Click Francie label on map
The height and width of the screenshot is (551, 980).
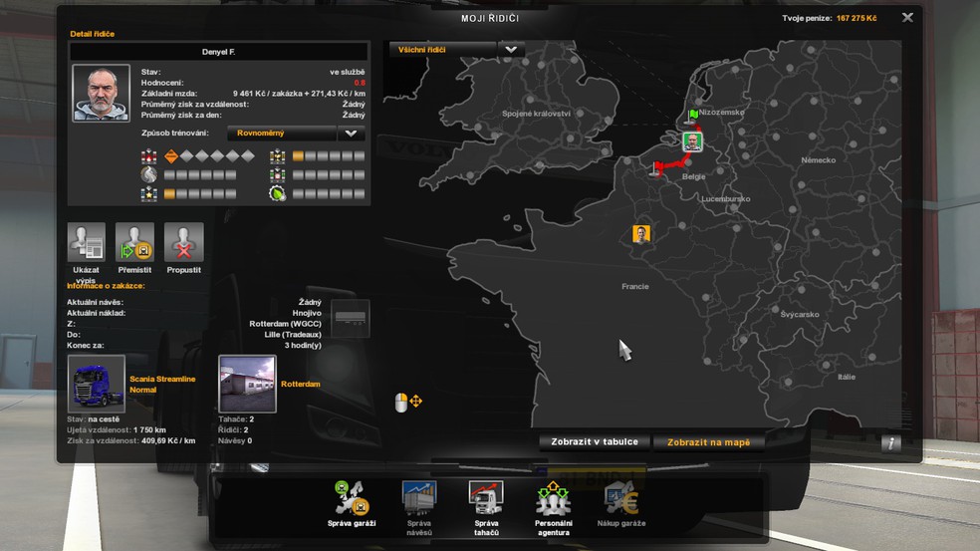pyautogui.click(x=635, y=286)
